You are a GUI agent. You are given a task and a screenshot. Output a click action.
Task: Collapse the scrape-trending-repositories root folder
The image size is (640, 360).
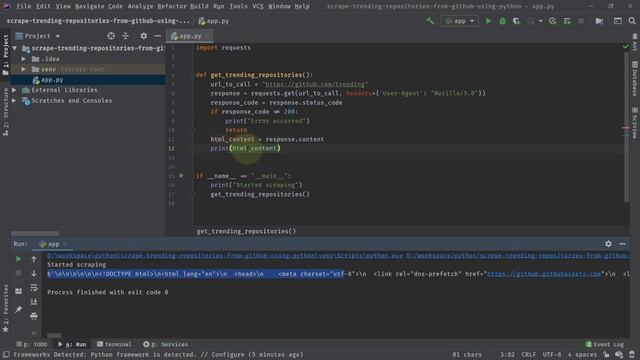(x=15, y=48)
